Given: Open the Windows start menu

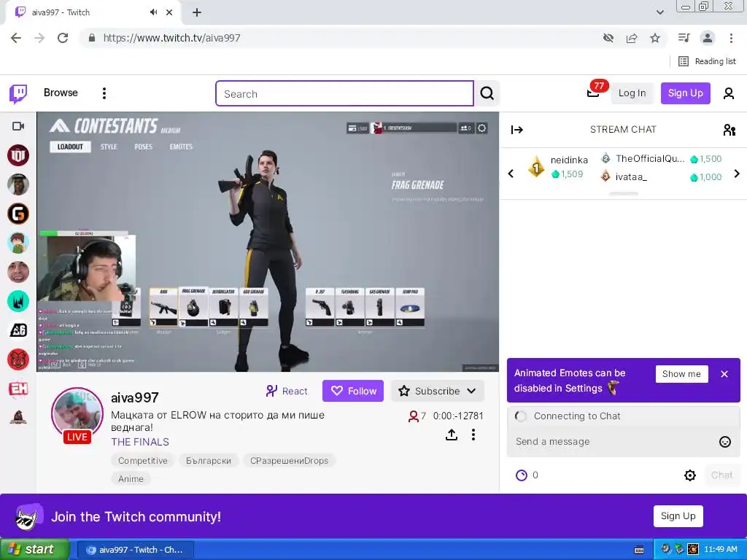Looking at the screenshot, I should pyautogui.click(x=34, y=550).
